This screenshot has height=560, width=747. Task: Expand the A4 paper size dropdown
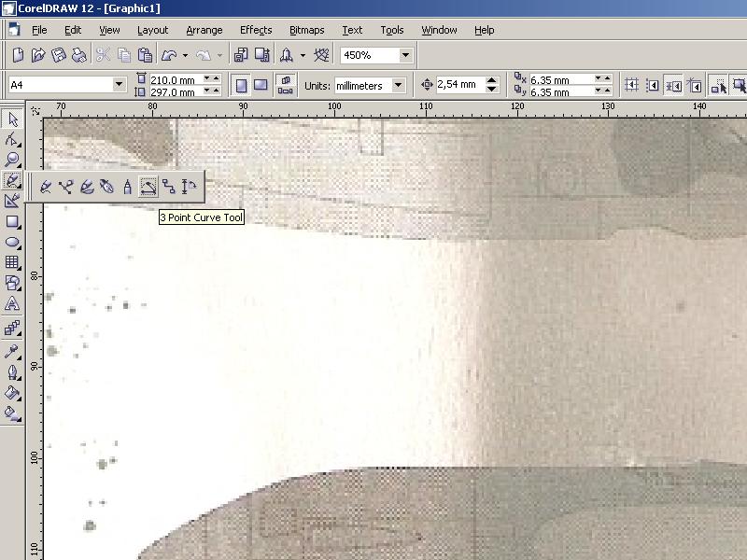pos(119,85)
